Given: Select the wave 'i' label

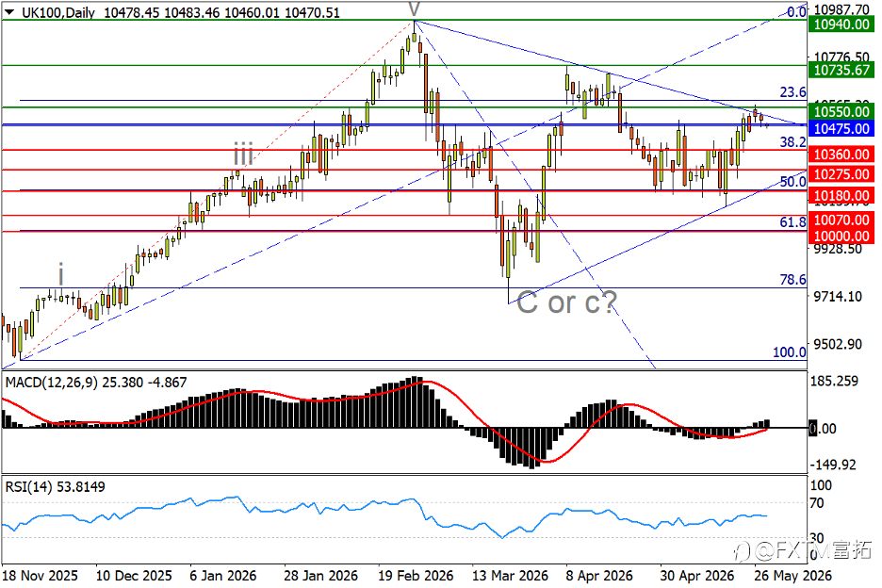Looking at the screenshot, I should click(x=60, y=274).
